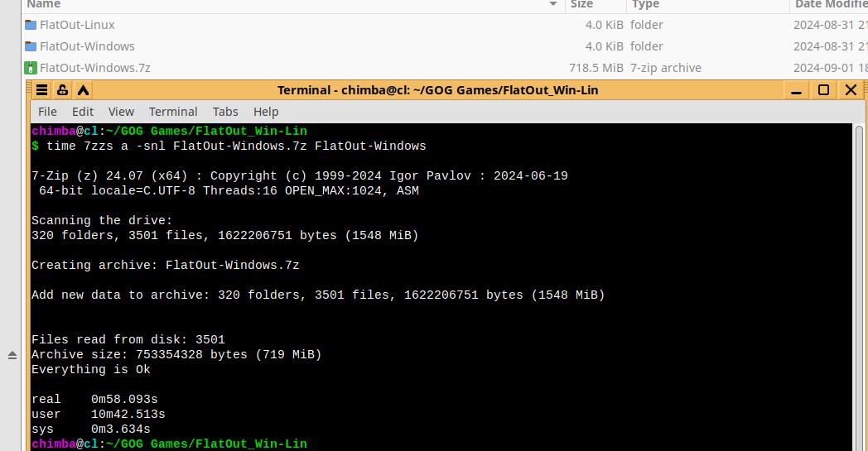Open the Help menu in Terminal

click(266, 112)
